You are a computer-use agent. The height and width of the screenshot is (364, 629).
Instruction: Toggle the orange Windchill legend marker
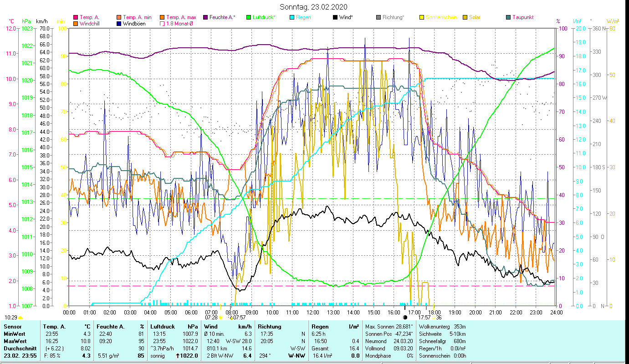pyautogui.click(x=76, y=24)
